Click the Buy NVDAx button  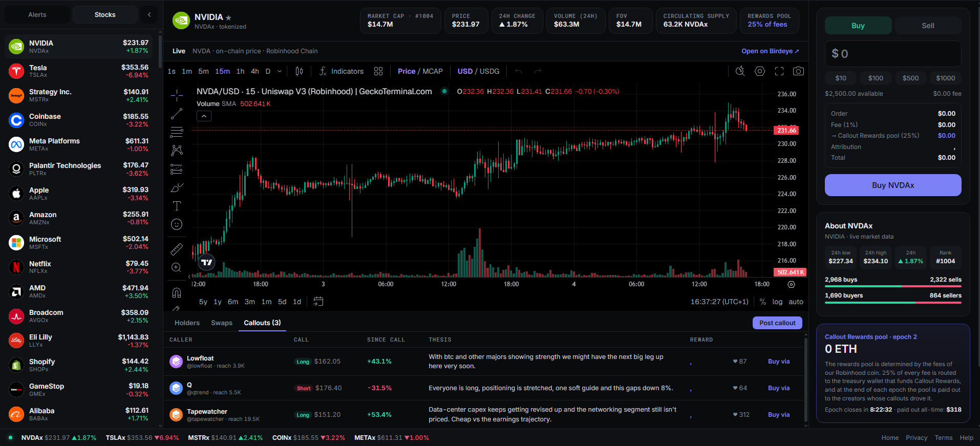pos(893,185)
